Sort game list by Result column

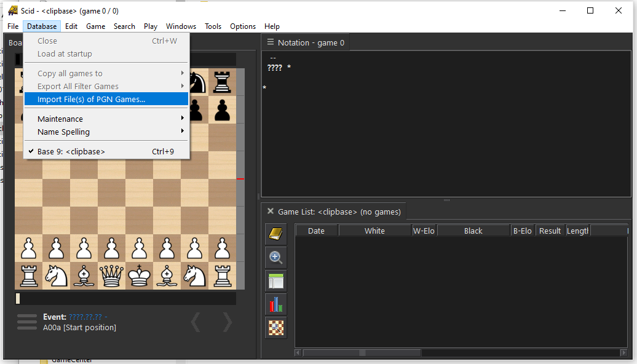point(550,231)
